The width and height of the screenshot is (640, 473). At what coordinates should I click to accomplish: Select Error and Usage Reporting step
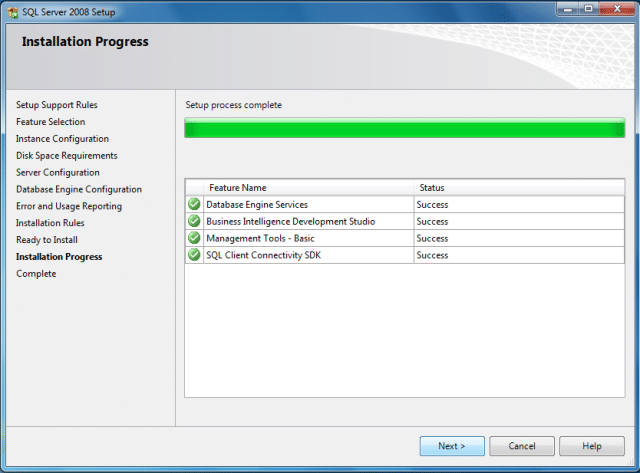pos(69,206)
